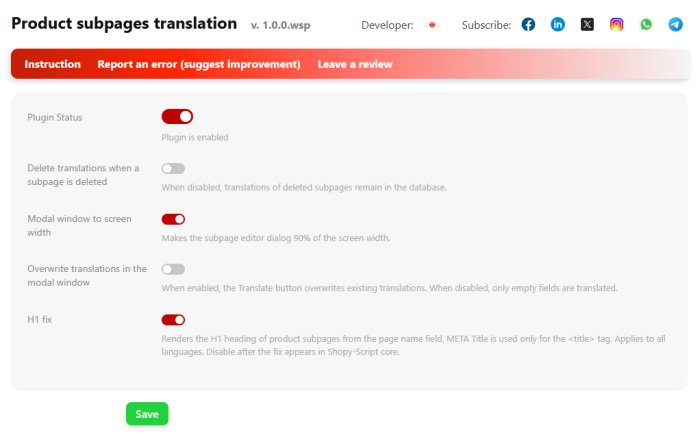Open the Telegram subscribe icon

click(675, 25)
